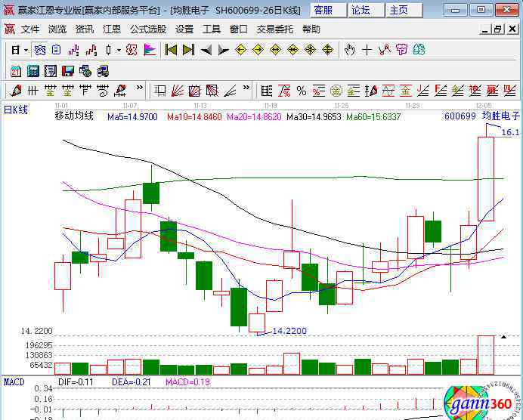The height and width of the screenshot is (420, 523).
Task: Jump to first bar with skip-back icon
Action: pos(172,50)
